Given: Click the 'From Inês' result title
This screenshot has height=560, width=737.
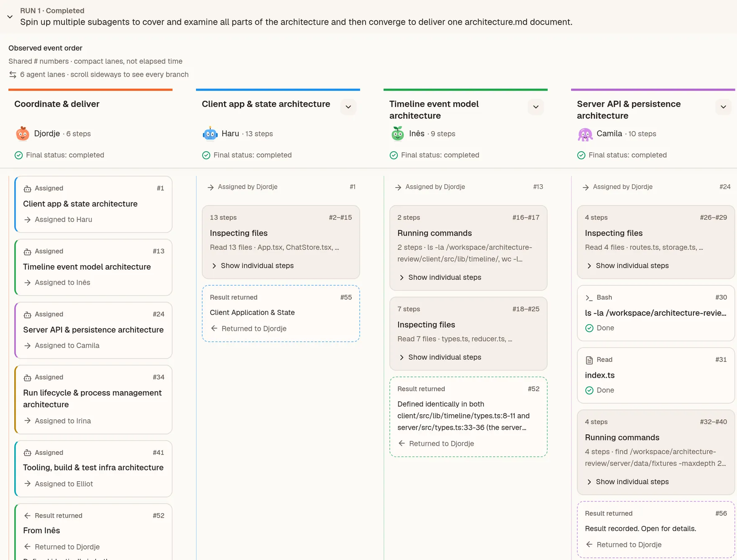Looking at the screenshot, I should click(41, 531).
